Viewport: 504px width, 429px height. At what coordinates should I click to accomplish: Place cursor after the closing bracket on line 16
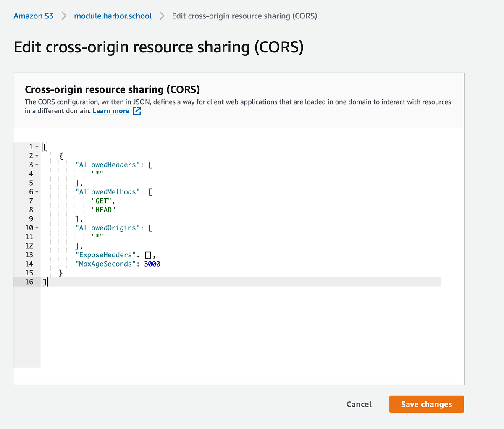(47, 282)
